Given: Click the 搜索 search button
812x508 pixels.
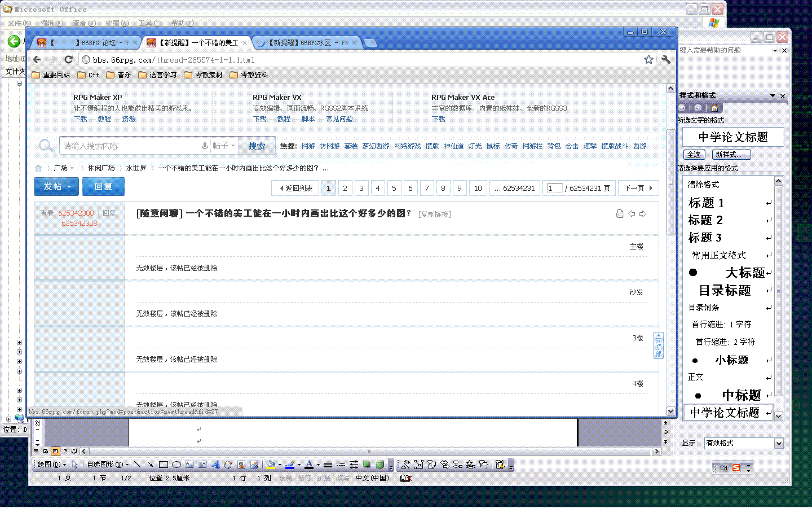Looking at the screenshot, I should [257, 146].
